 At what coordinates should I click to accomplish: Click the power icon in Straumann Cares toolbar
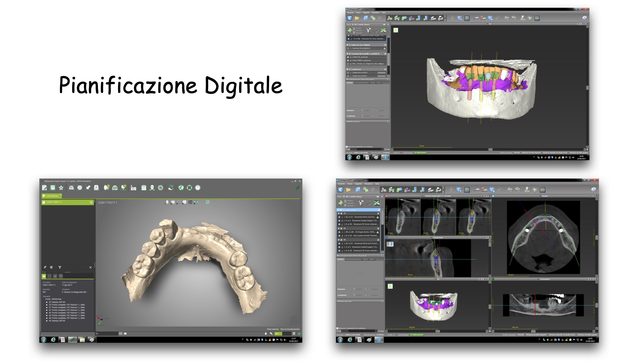(x=198, y=188)
